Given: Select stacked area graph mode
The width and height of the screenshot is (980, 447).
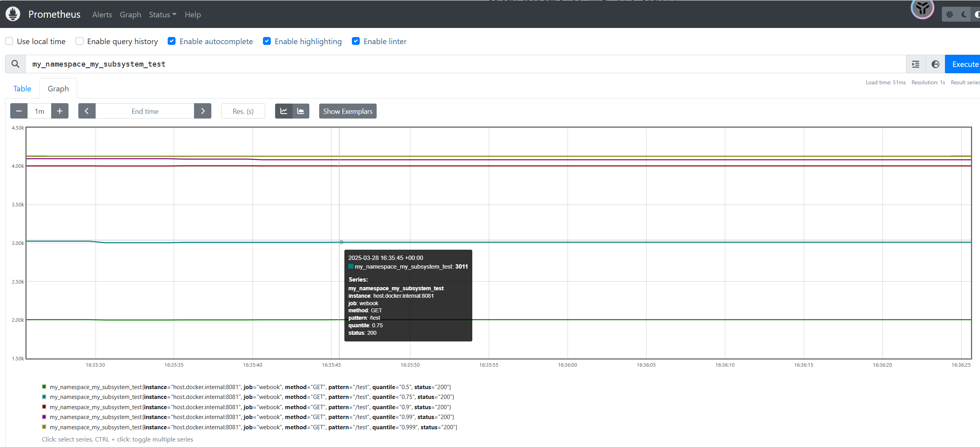Looking at the screenshot, I should coord(301,111).
